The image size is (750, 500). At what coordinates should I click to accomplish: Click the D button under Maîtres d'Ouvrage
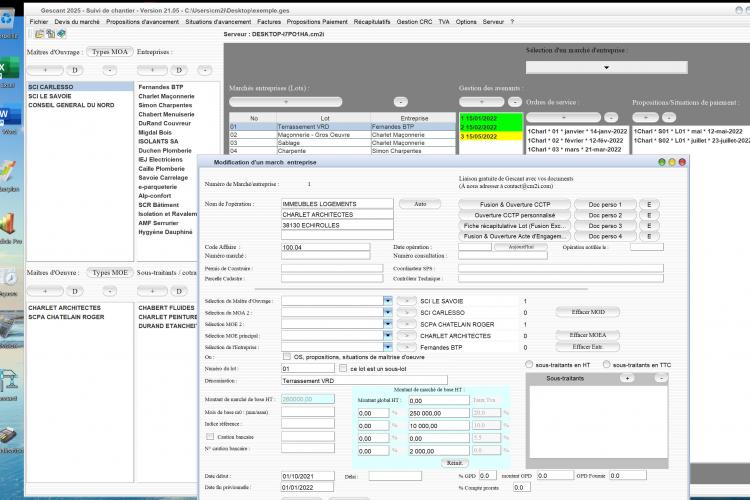[x=75, y=70]
